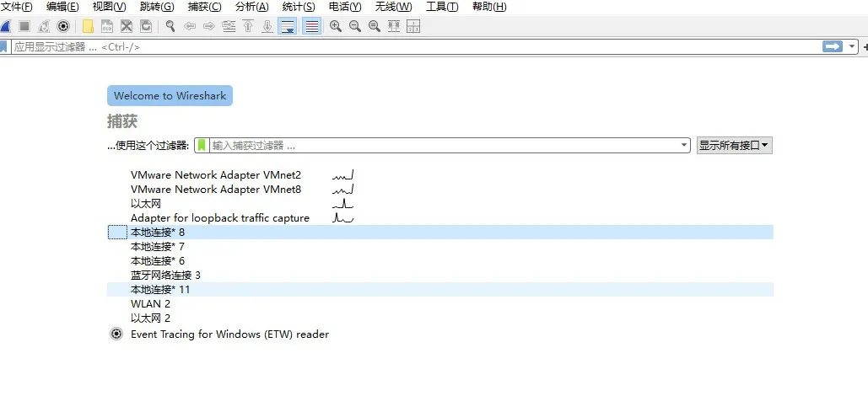Open the green capture filter bookmark menu

[x=202, y=146]
